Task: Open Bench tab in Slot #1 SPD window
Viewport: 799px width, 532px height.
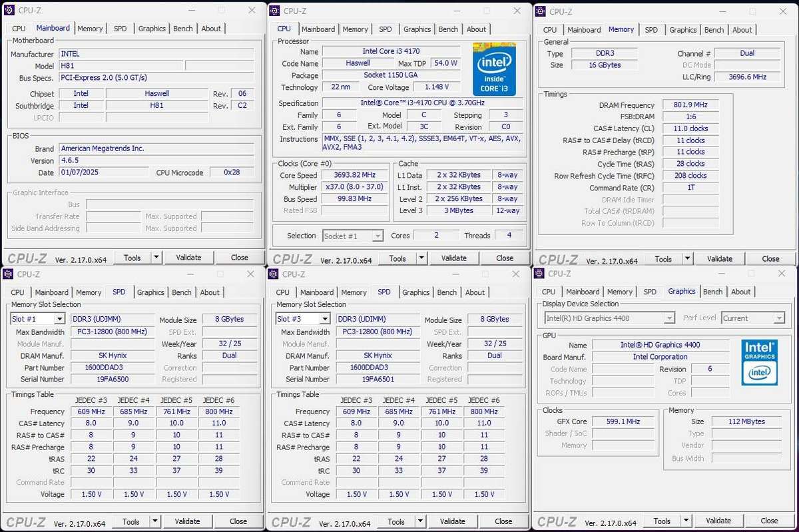Action: [182, 292]
